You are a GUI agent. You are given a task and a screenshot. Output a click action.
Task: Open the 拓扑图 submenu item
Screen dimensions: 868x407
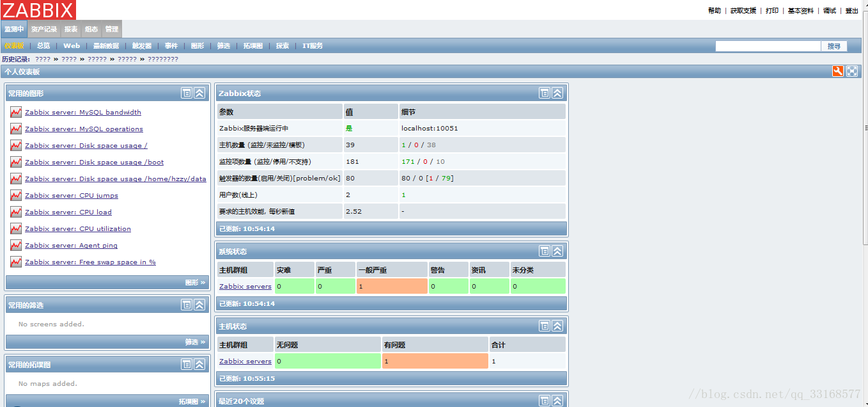point(253,45)
